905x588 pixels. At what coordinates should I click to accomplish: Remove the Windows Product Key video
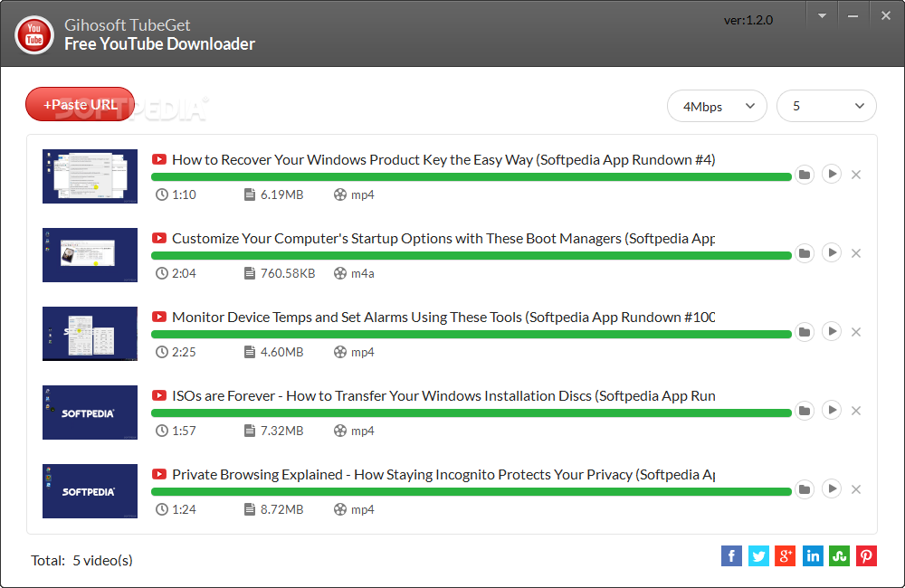tap(856, 175)
